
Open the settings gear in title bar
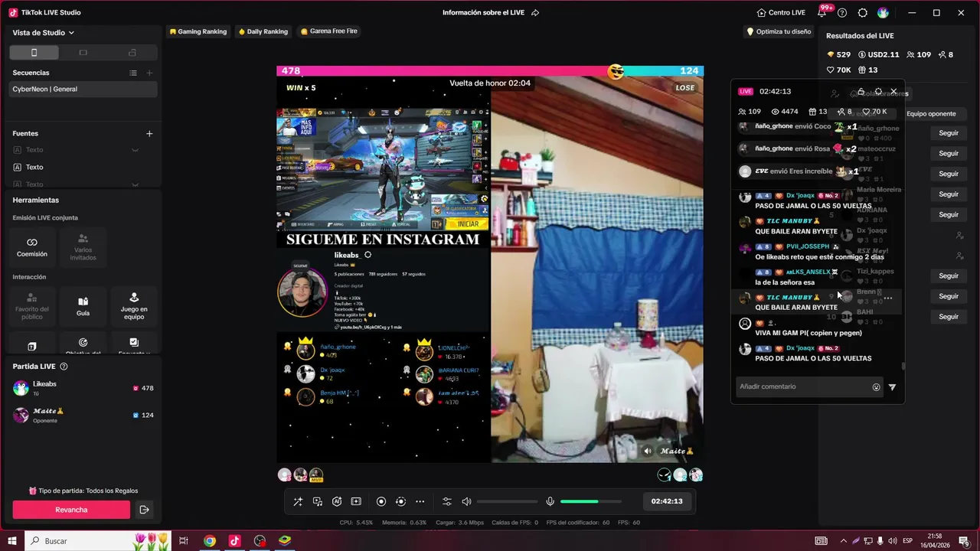click(863, 12)
